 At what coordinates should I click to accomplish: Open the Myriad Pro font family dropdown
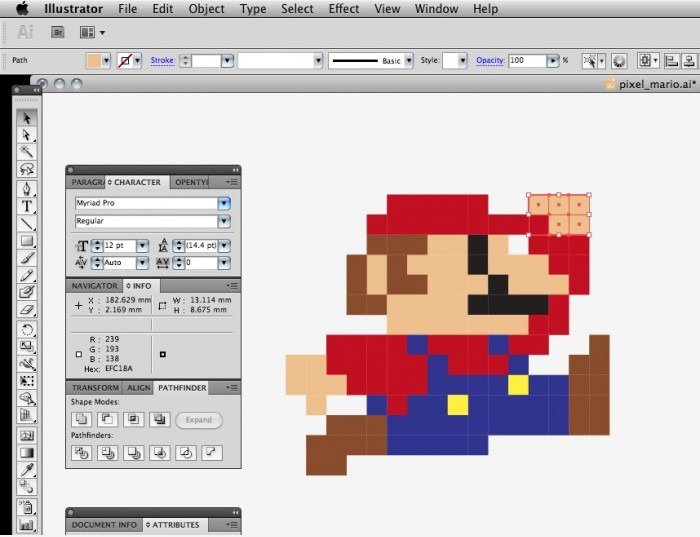pos(224,204)
